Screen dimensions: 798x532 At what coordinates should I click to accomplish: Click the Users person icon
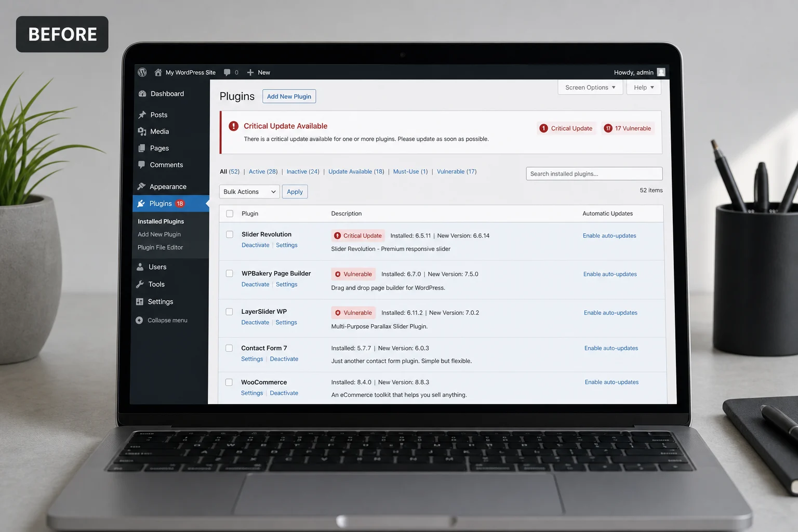point(140,267)
